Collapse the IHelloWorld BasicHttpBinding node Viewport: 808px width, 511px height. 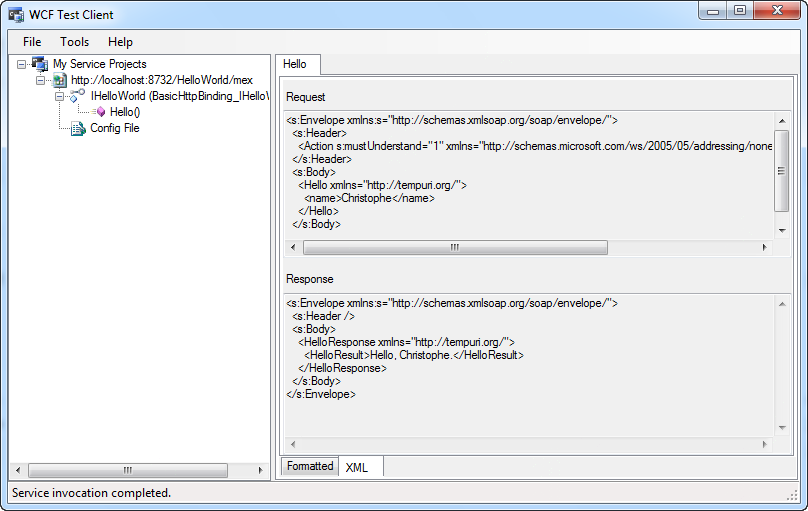tap(59, 96)
